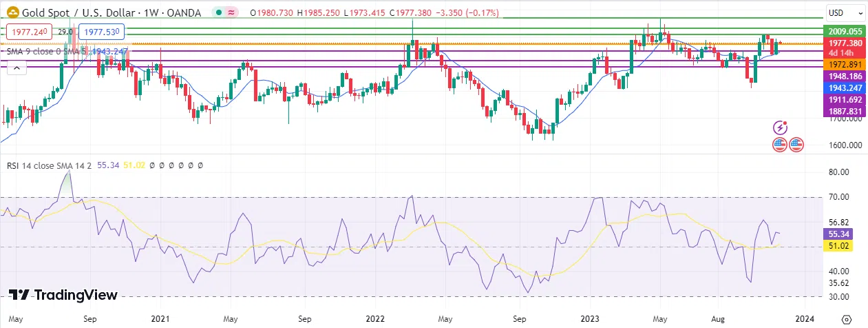Select the RSI 14 close indicator legend
Image resolution: width=868 pixels, height=328 pixels.
point(41,165)
